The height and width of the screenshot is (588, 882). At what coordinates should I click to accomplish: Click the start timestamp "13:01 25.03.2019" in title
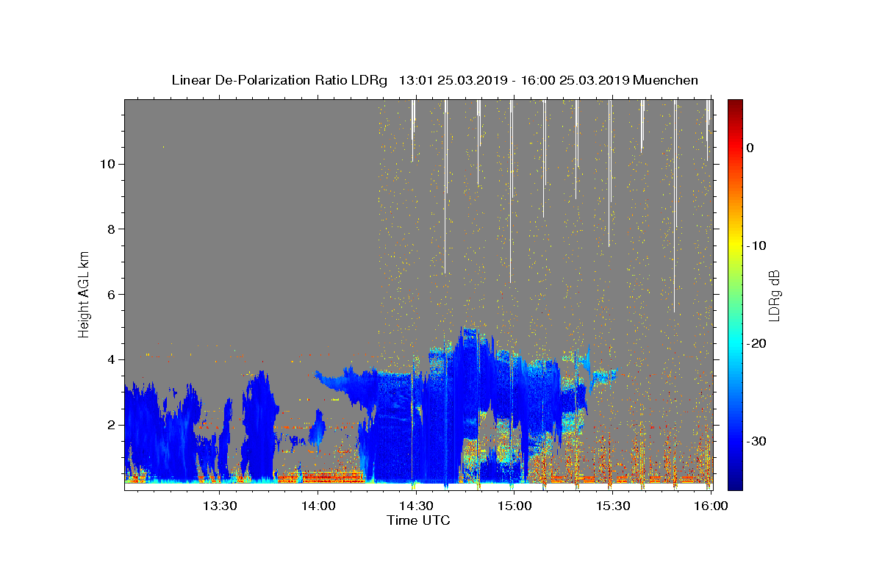(452, 80)
